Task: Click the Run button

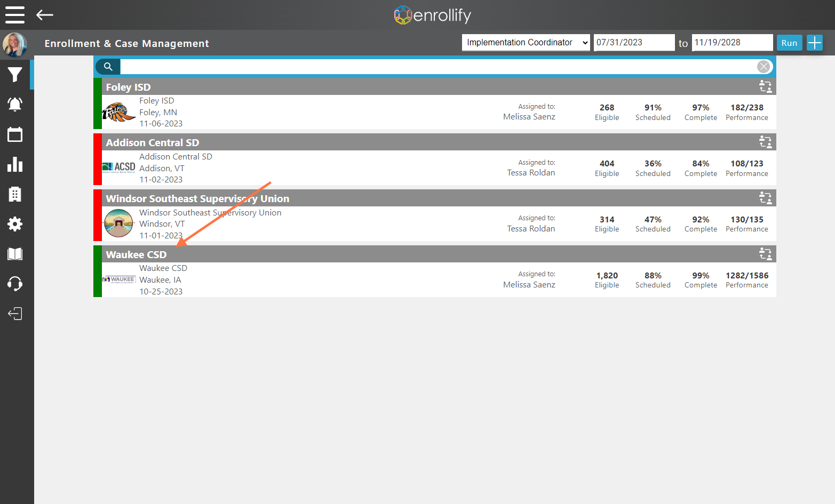Action: [789, 43]
